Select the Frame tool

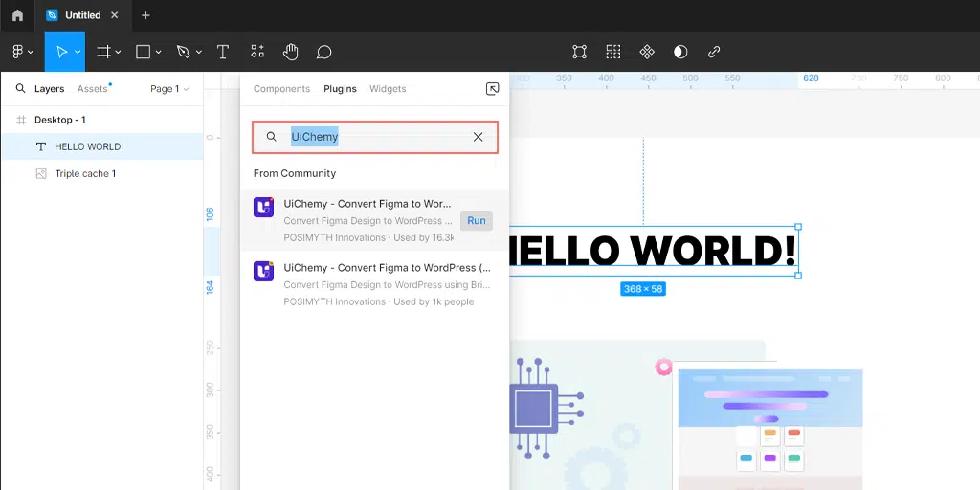(x=103, y=52)
